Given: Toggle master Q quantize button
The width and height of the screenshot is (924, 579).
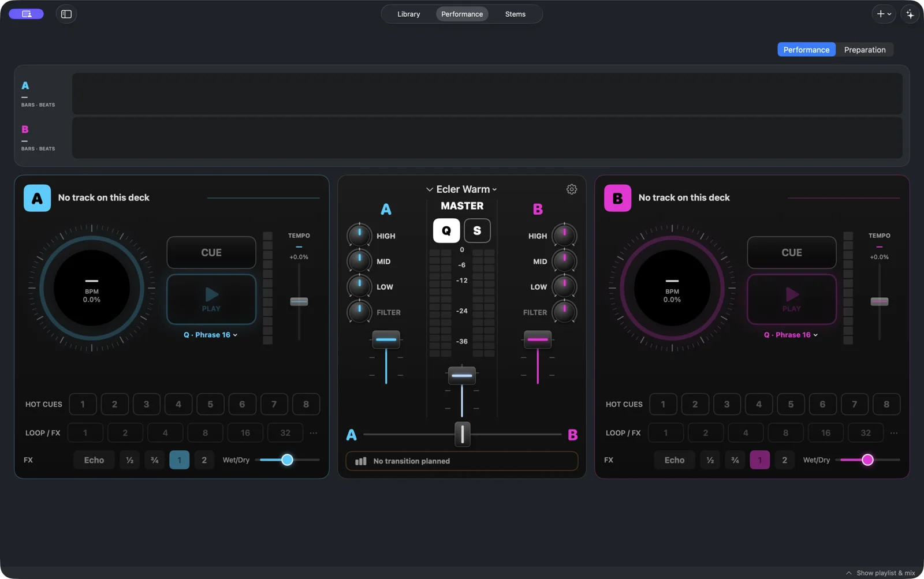Looking at the screenshot, I should pos(446,231).
